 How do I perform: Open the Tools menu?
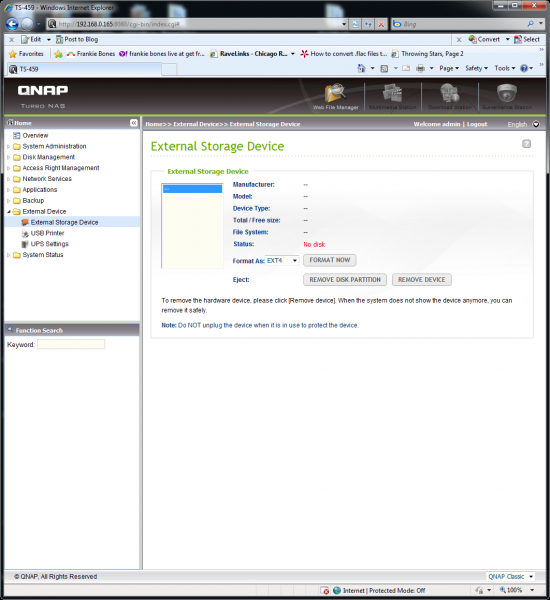(x=504, y=68)
